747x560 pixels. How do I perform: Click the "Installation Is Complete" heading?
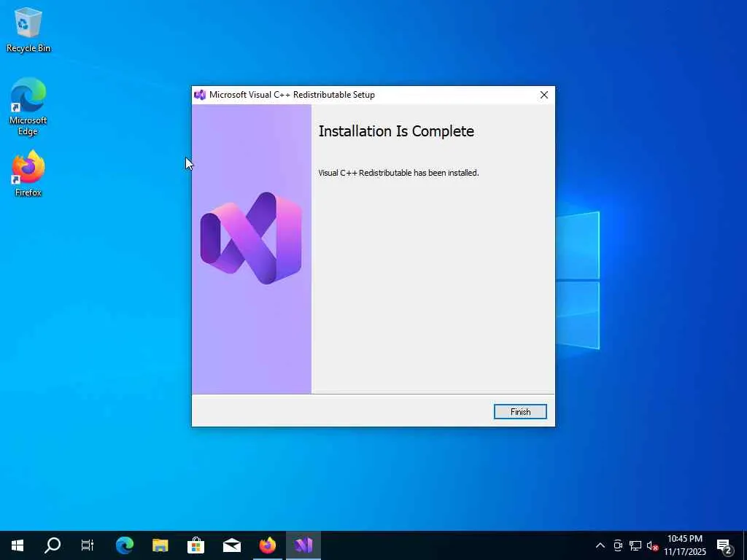tap(396, 131)
